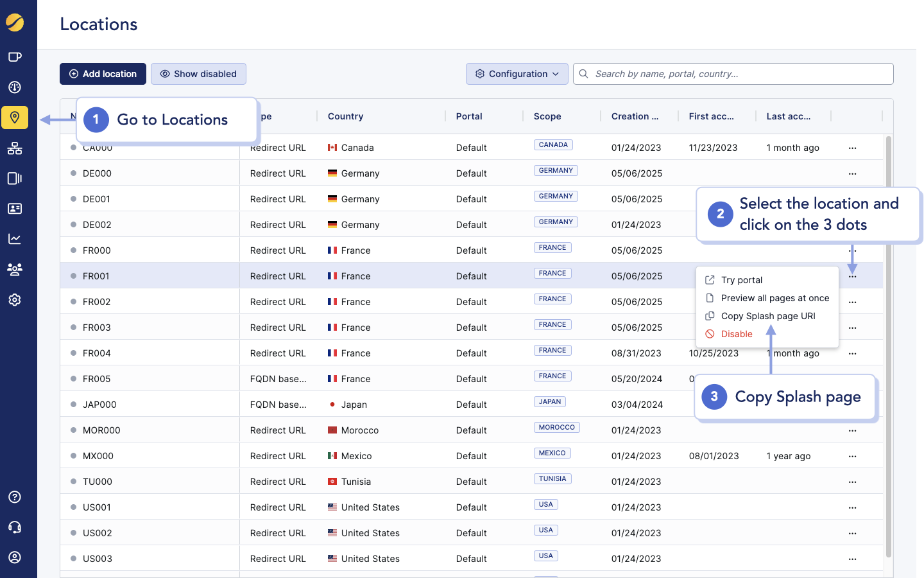
Task: Click the headset support icon at bottom
Action: point(15,527)
